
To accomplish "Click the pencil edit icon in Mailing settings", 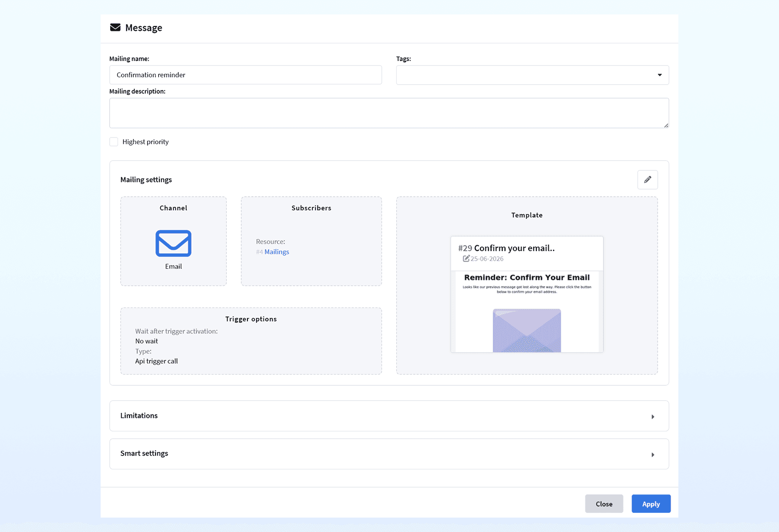I will pos(647,180).
